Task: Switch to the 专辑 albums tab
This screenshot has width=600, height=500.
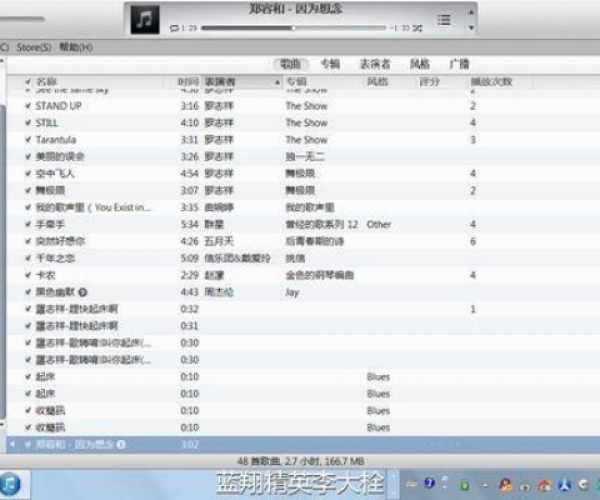Action: tap(330, 64)
